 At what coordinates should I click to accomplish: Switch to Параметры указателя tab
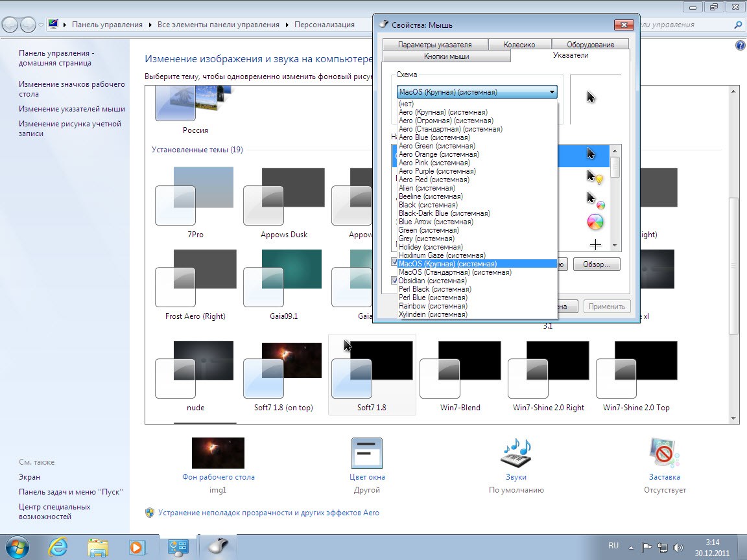tap(435, 44)
